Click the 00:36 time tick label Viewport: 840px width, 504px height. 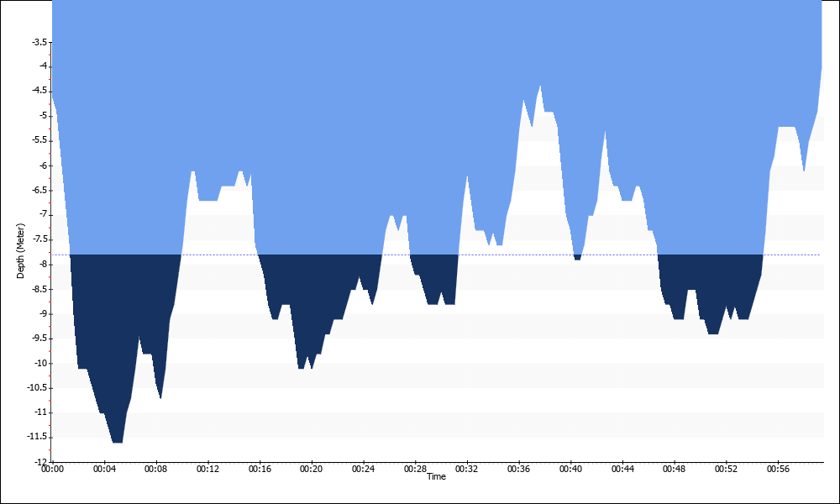click(518, 469)
